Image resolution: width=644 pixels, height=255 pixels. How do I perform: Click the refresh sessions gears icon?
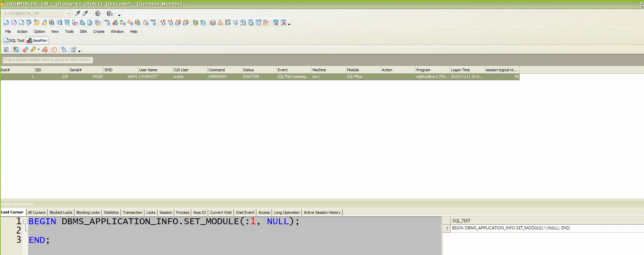(6, 49)
